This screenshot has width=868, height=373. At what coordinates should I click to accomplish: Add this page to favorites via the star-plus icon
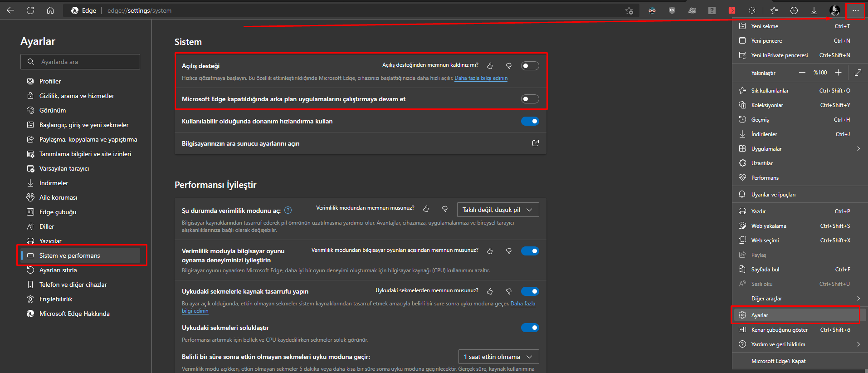[629, 10]
